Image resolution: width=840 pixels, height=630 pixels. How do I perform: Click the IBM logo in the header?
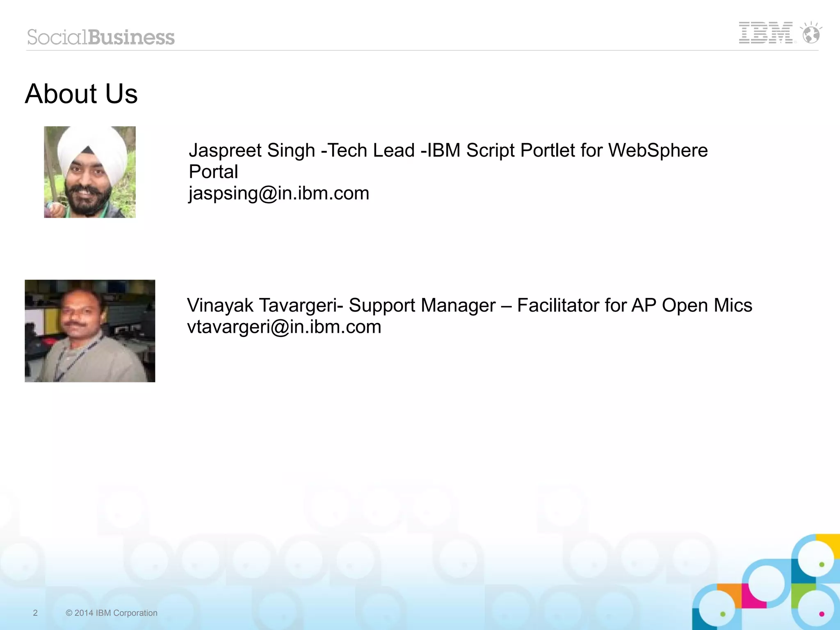click(x=766, y=33)
